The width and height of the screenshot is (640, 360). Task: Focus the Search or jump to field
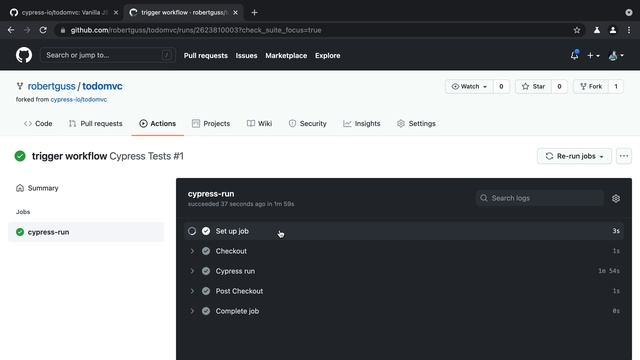point(108,55)
